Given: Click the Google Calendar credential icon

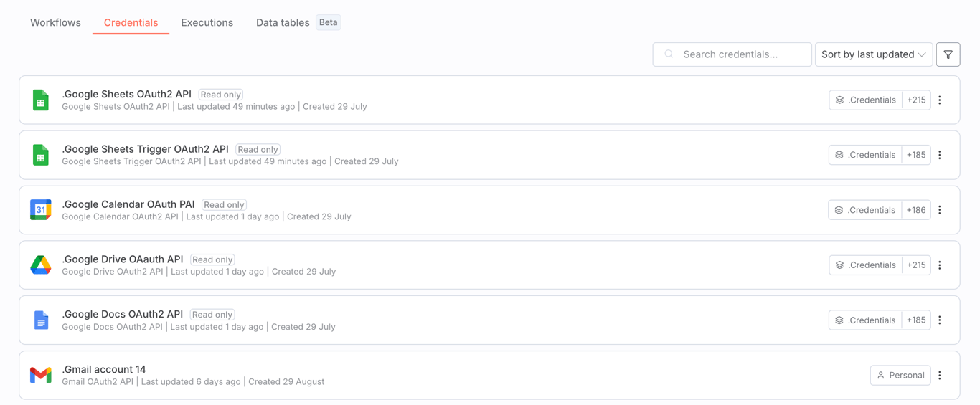Looking at the screenshot, I should (x=41, y=210).
